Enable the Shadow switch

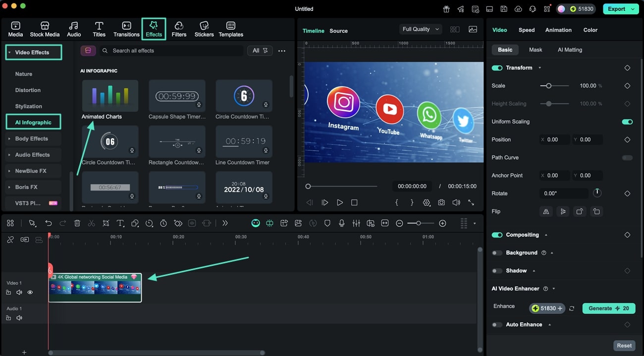(x=497, y=271)
